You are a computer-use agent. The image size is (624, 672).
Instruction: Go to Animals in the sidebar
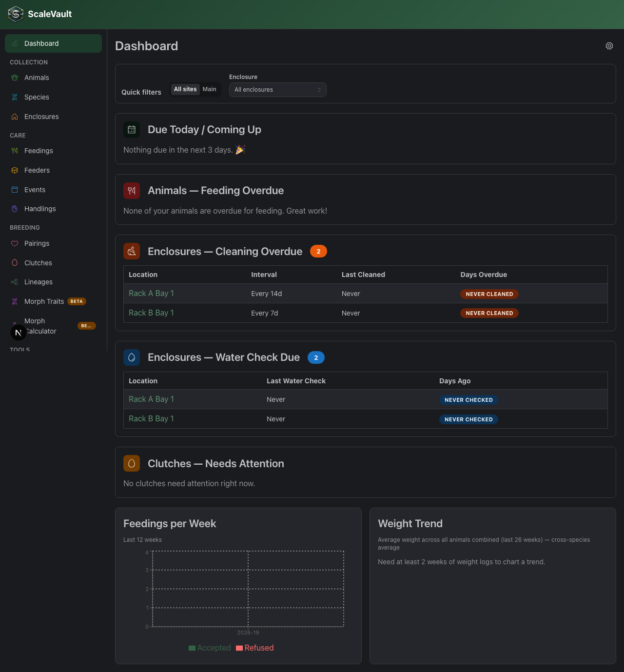[x=53, y=78]
